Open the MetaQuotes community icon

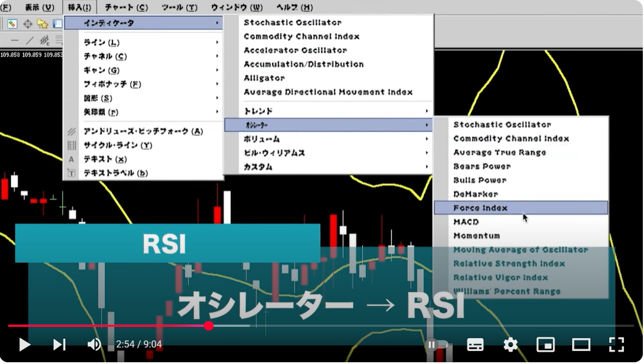(x=12, y=24)
